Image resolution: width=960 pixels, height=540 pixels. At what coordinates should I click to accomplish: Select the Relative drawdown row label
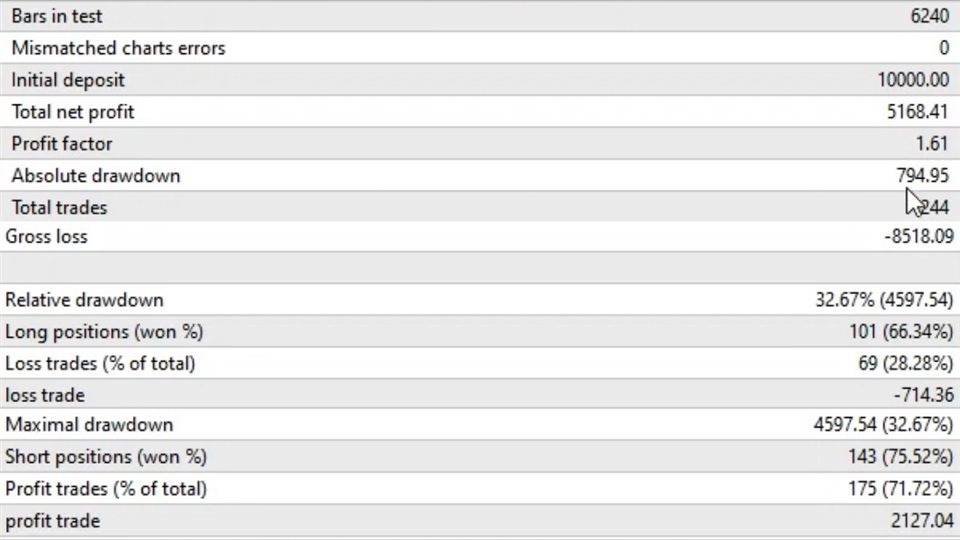[84, 300]
